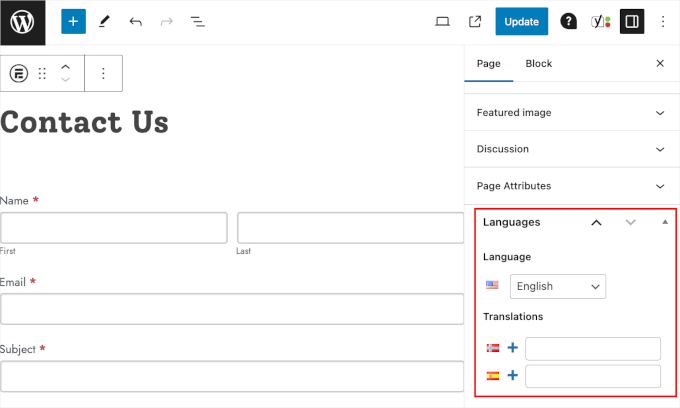Click the Update button

tap(521, 21)
